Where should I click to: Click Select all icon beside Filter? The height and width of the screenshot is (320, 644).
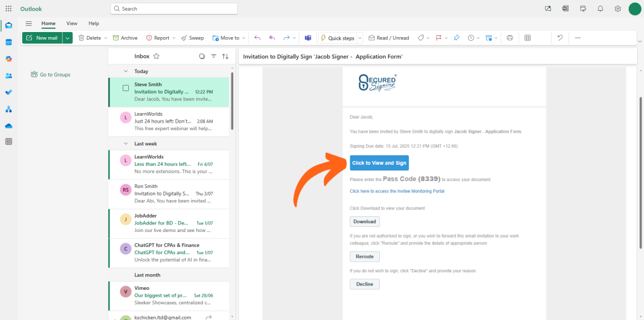(202, 57)
